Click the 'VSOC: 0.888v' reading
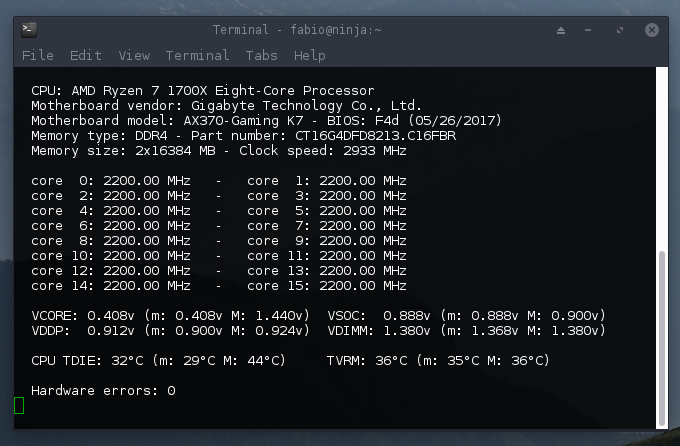Viewport: 680px width, 446px height. [379, 315]
